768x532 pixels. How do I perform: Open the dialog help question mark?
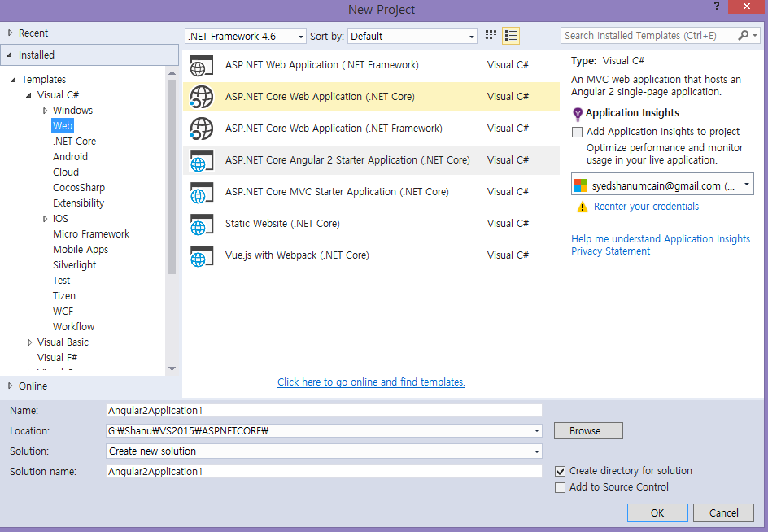tap(717, 7)
